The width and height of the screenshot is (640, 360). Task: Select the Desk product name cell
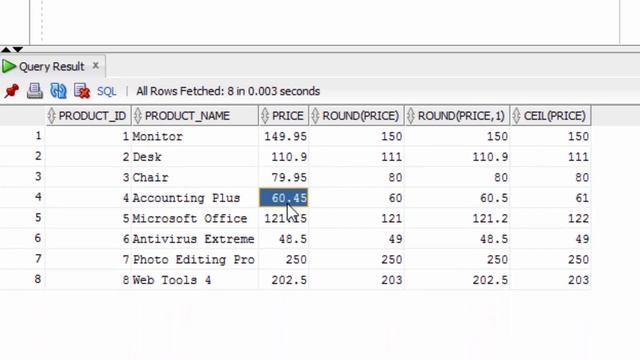coord(195,157)
